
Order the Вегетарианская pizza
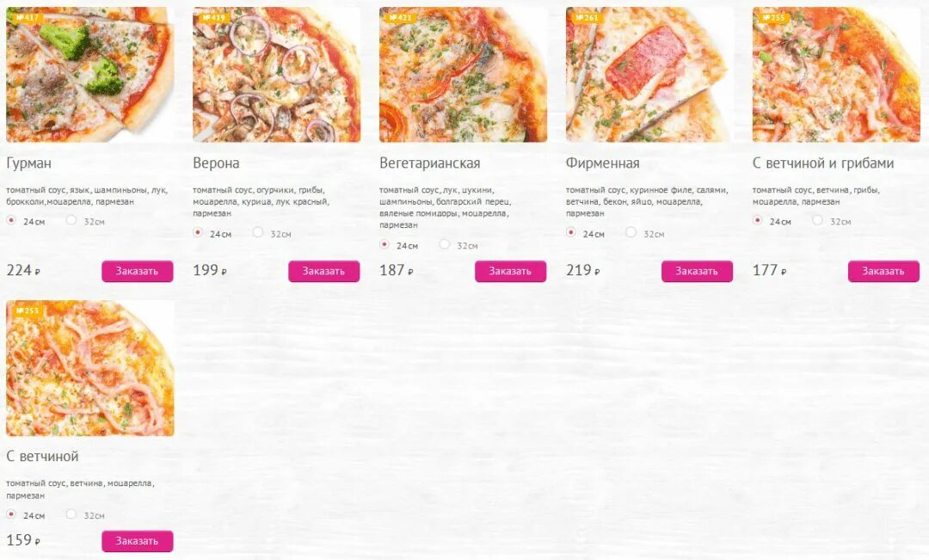point(510,272)
